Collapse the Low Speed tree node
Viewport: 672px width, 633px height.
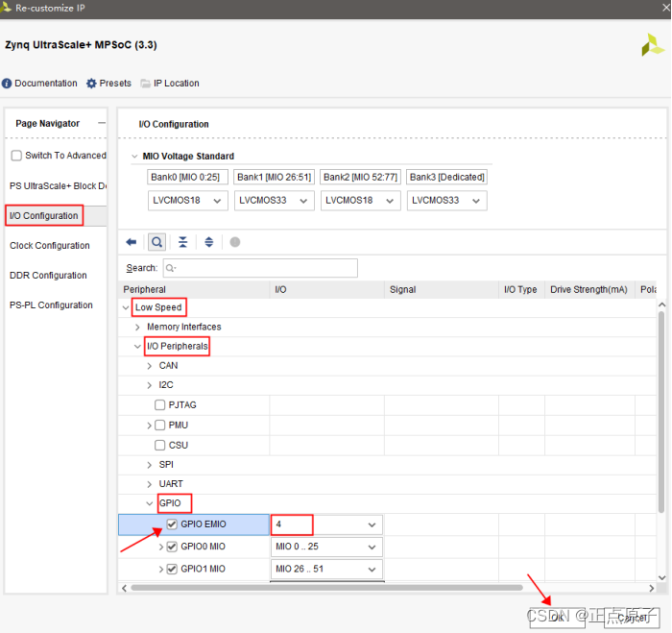[126, 307]
